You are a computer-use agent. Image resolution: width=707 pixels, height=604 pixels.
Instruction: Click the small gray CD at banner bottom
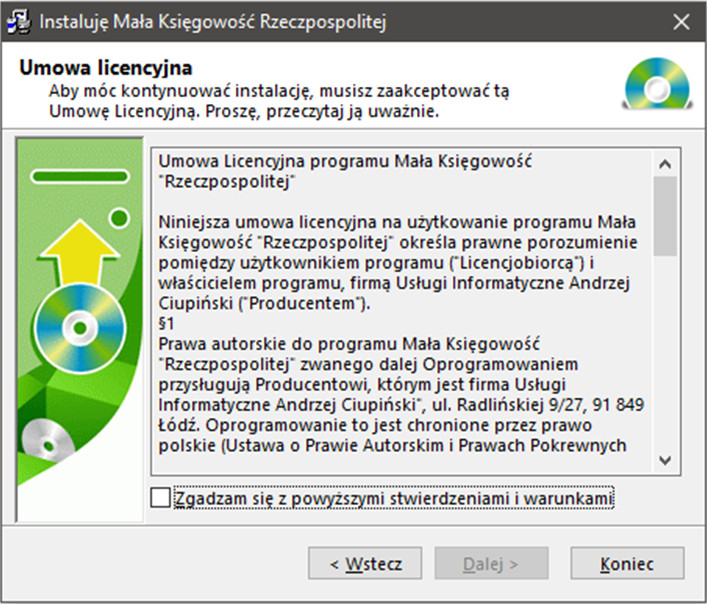(x=38, y=440)
